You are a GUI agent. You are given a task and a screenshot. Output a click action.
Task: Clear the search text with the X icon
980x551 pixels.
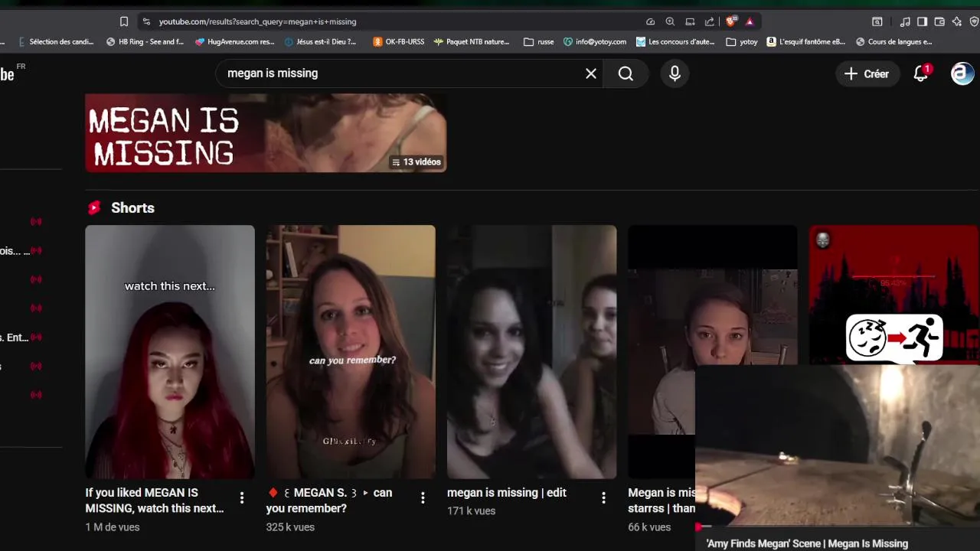coord(591,73)
